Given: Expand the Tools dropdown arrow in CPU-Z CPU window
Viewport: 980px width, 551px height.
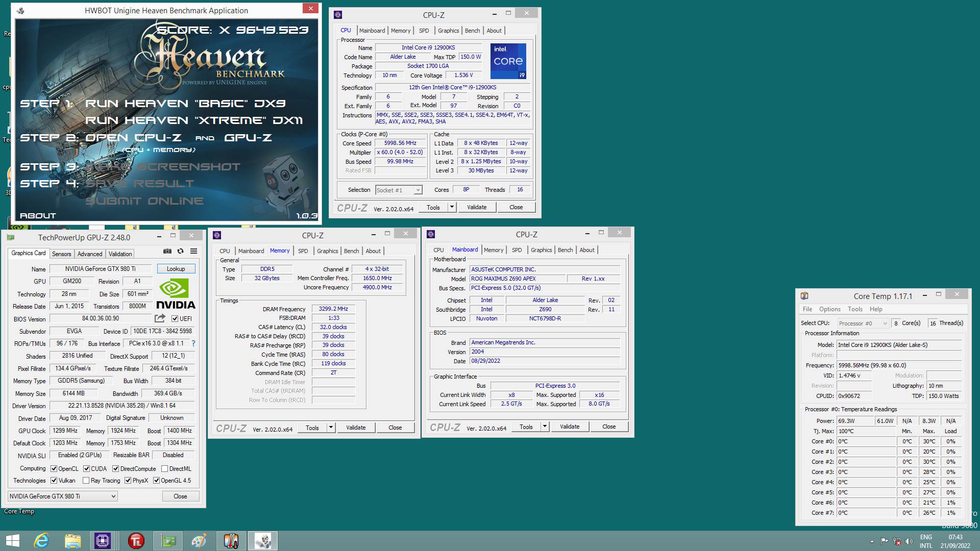Looking at the screenshot, I should tap(452, 207).
